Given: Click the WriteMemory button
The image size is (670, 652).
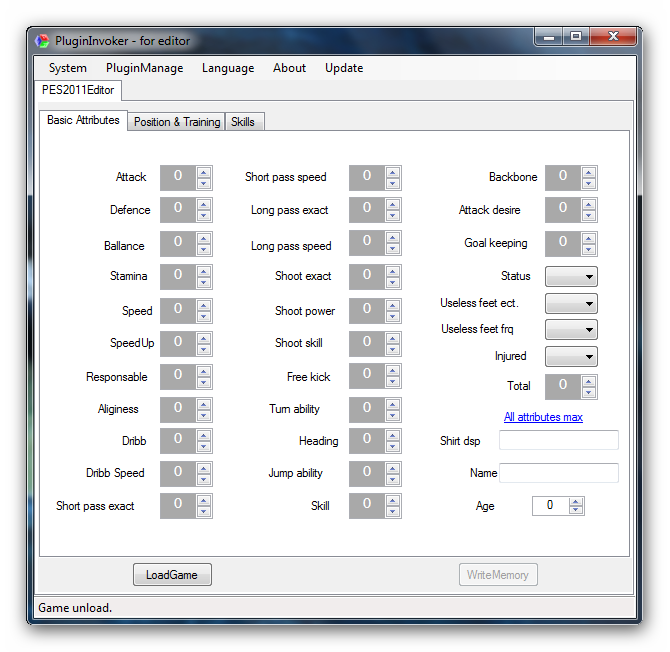Looking at the screenshot, I should (498, 575).
